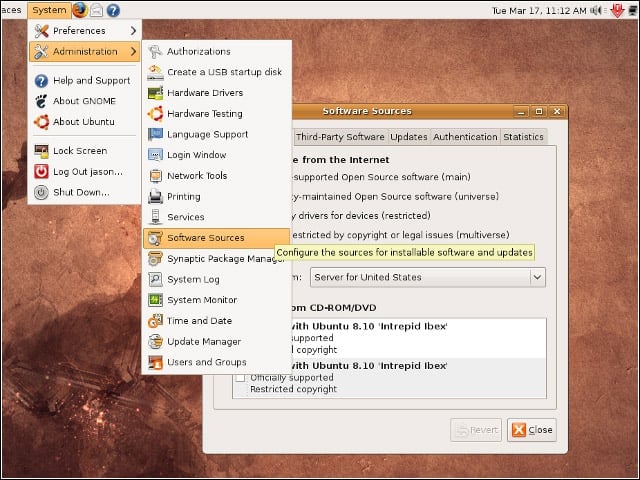Screen dimensions: 640x480
Task: Click the Printing printer icon
Action: 155,196
